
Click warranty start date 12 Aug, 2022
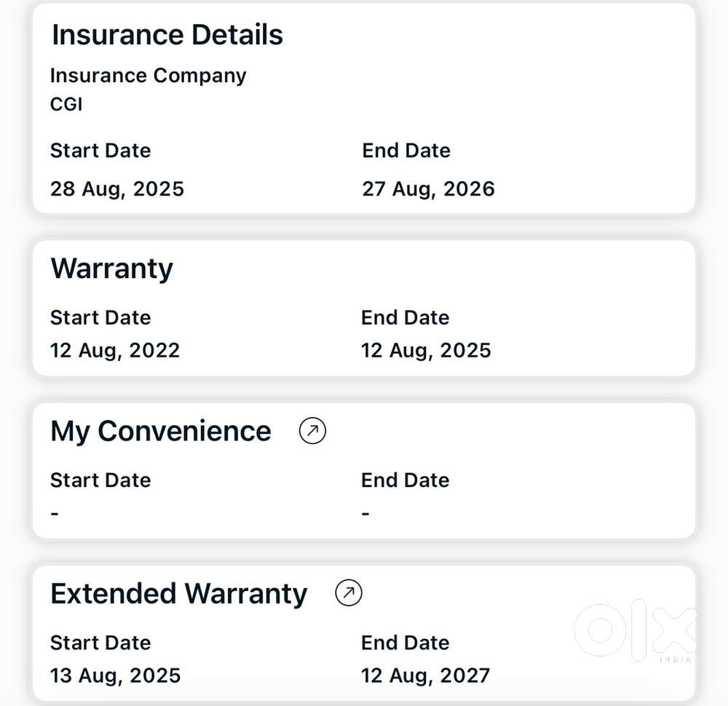[115, 350]
